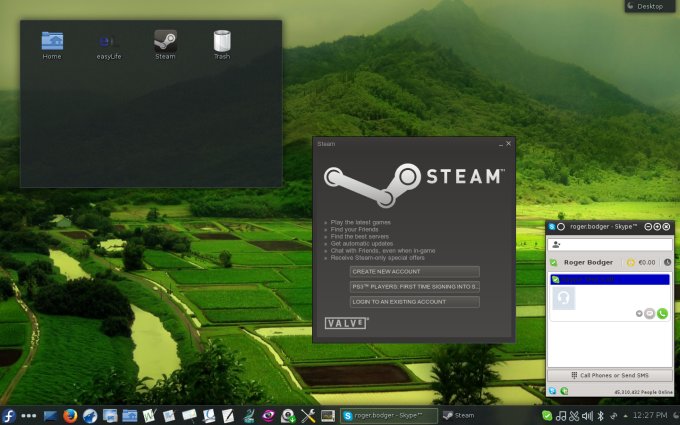Click the Roger Bodger profile name
The image size is (680, 425).
(588, 262)
